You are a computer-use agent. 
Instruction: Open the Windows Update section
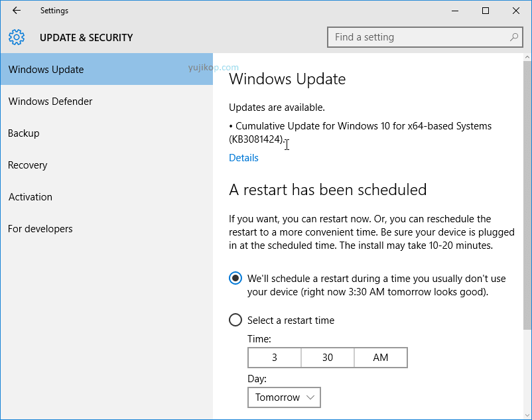(x=107, y=69)
